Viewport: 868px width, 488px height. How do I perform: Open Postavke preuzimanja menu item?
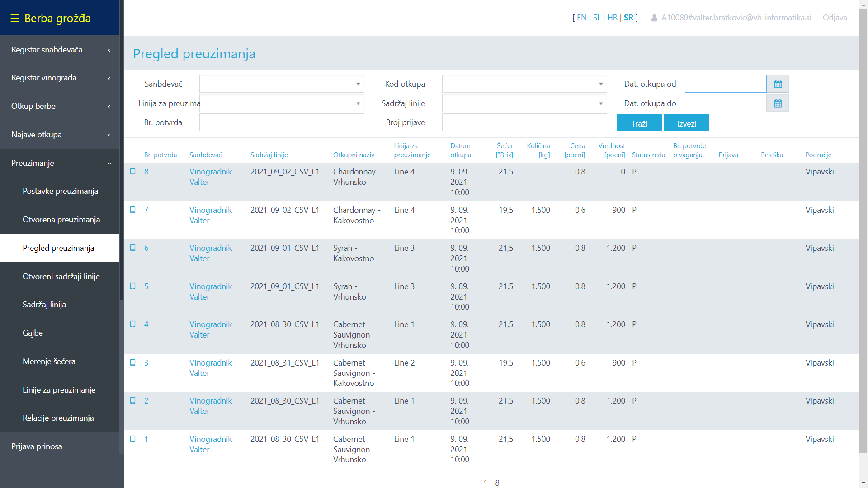click(x=60, y=191)
